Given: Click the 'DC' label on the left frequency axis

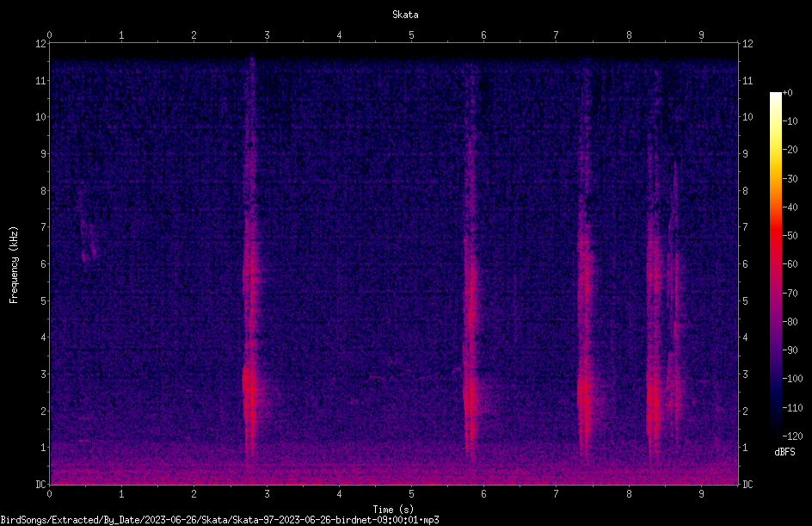Looking at the screenshot, I should click(x=40, y=485).
